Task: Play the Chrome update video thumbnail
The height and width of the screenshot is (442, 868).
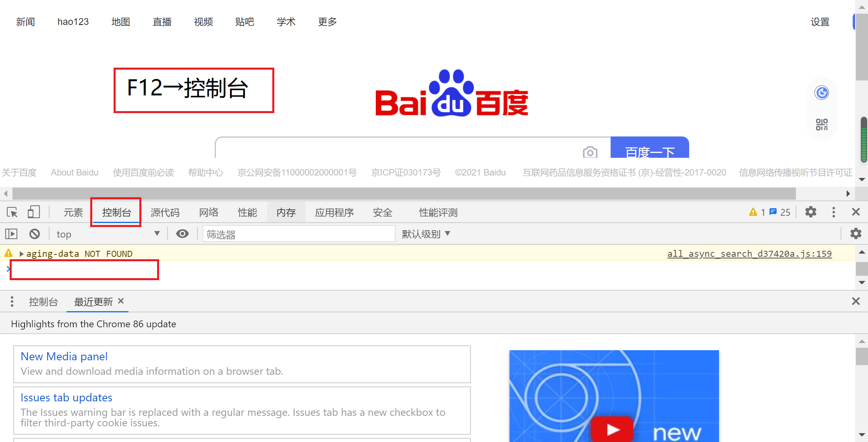Action: (x=612, y=429)
